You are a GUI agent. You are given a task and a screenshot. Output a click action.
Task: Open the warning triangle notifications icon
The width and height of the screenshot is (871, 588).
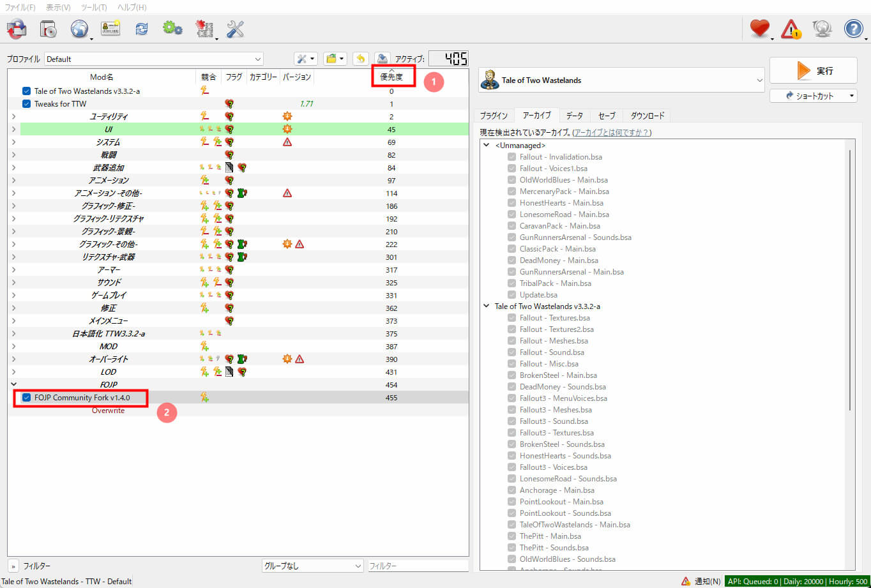(791, 29)
